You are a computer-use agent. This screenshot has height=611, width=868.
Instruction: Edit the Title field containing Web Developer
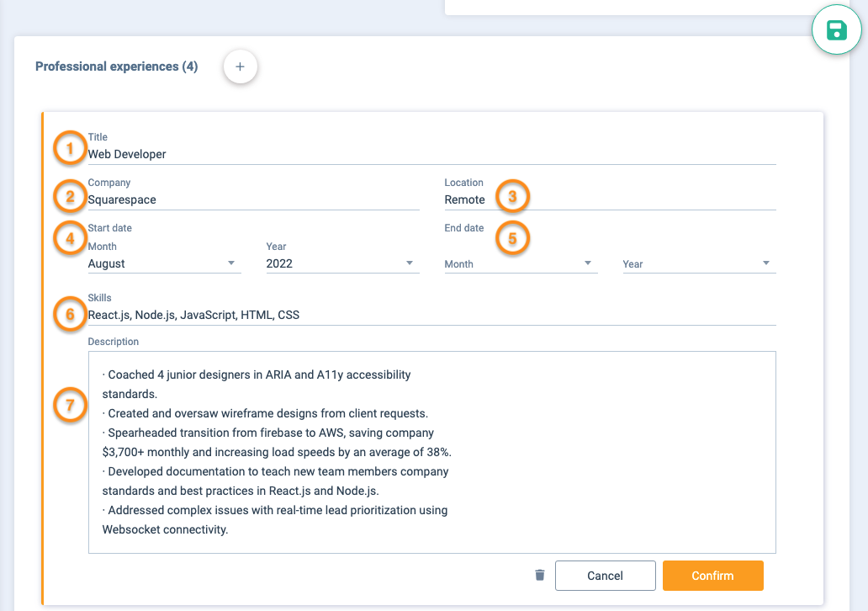(431, 154)
